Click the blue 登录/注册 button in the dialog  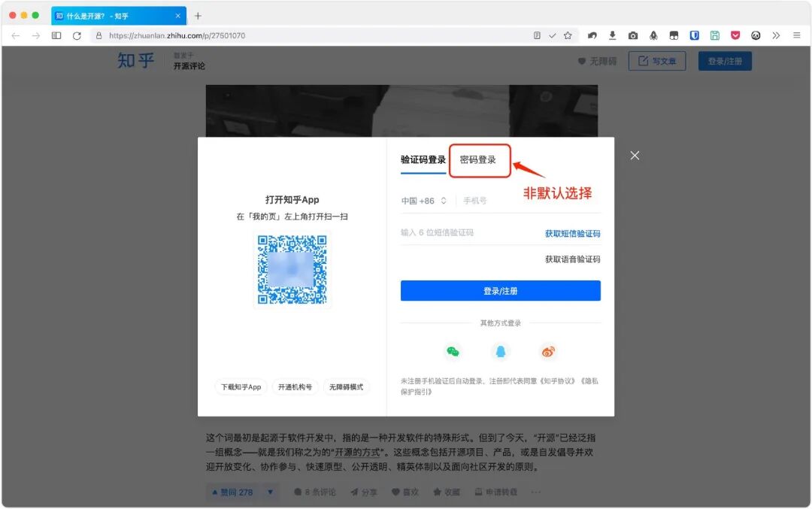click(x=500, y=291)
